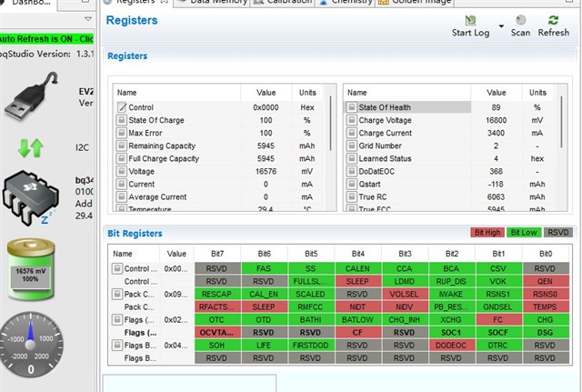
Task: Click the current gauge dial
Action: tap(31, 345)
